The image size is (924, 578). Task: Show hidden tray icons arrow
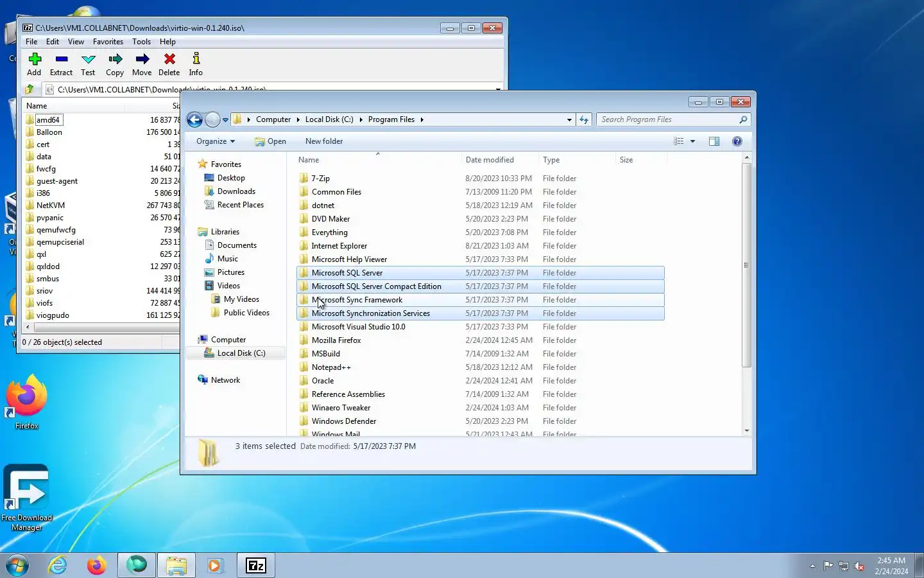pyautogui.click(x=812, y=566)
